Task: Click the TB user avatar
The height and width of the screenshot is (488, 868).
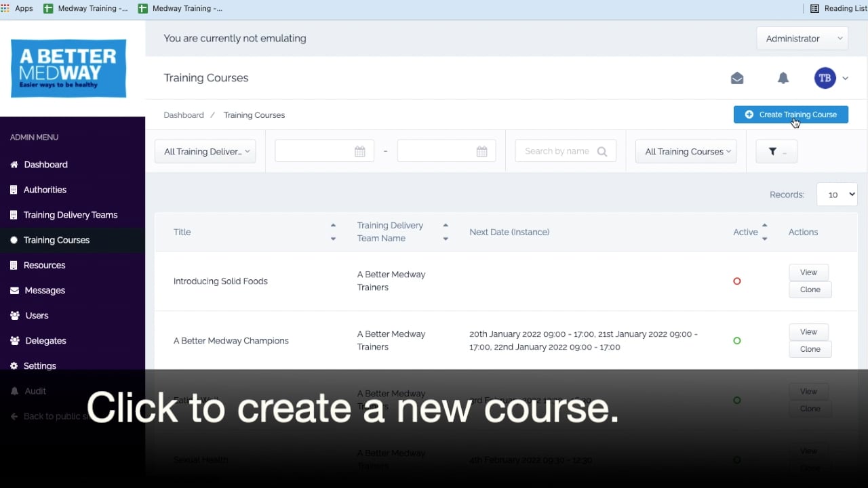Action: pyautogui.click(x=825, y=78)
